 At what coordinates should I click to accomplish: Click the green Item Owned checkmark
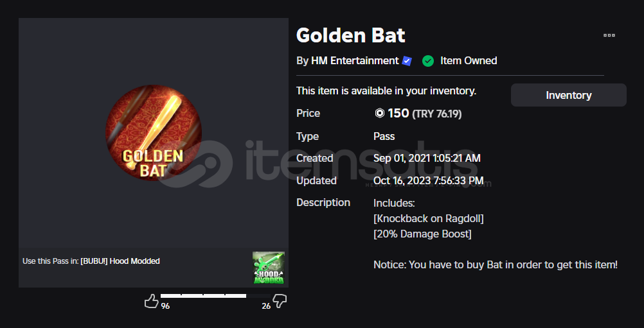(x=428, y=61)
